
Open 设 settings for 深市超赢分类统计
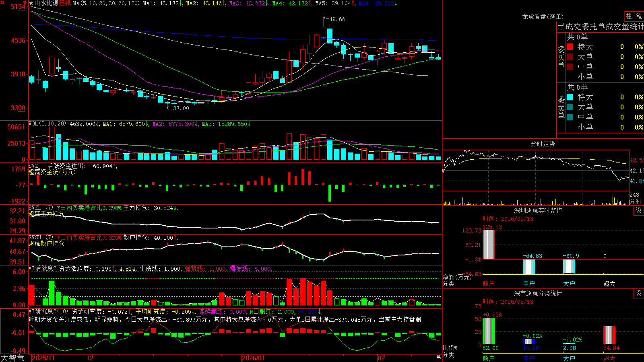[x=638, y=293]
